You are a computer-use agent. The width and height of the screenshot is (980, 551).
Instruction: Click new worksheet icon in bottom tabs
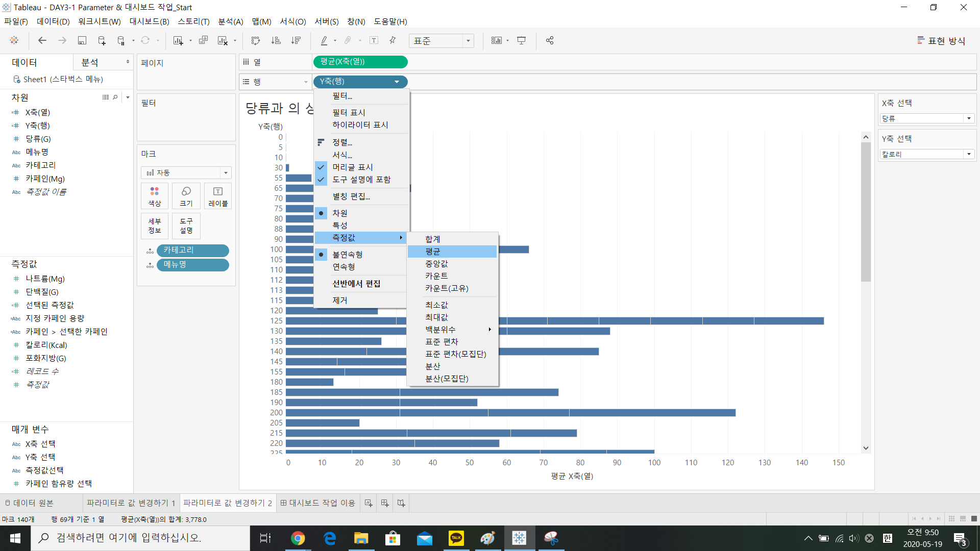coord(369,503)
